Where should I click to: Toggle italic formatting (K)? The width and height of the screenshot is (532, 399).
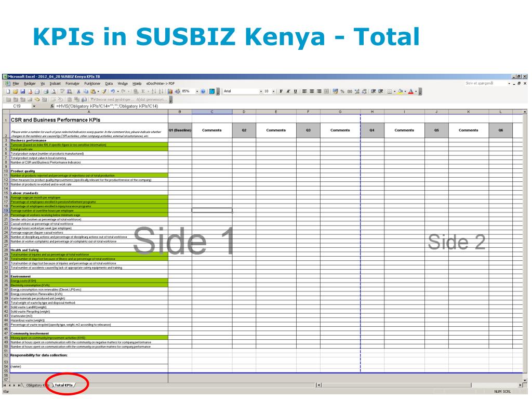tap(288, 91)
